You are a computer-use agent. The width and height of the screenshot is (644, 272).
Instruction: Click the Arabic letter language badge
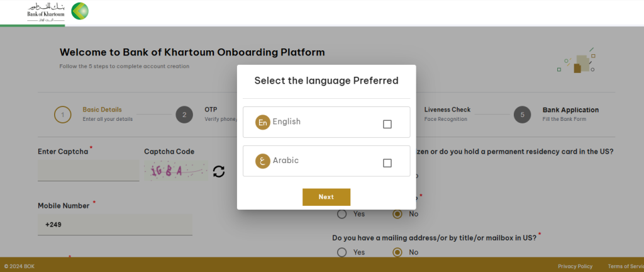click(x=262, y=161)
